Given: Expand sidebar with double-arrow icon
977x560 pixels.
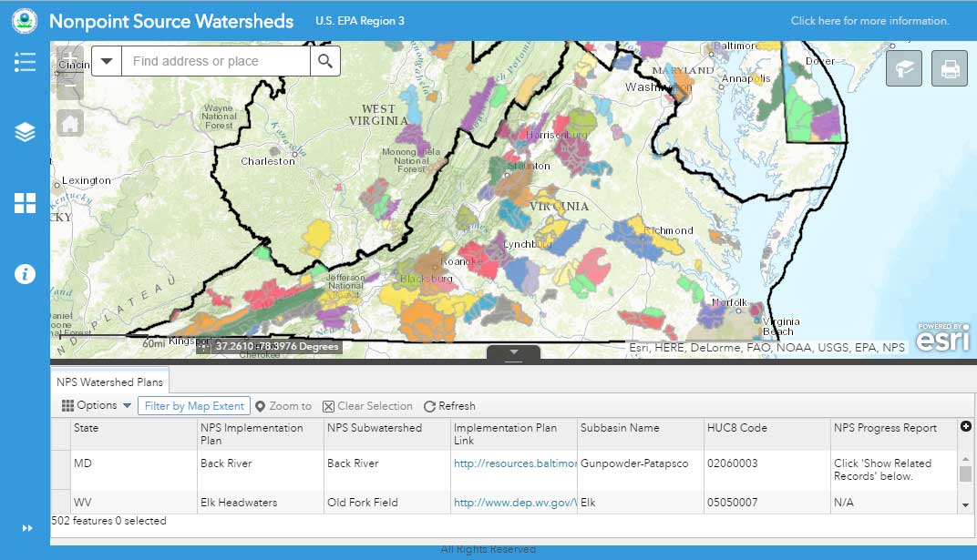Looking at the screenshot, I should point(27,528).
